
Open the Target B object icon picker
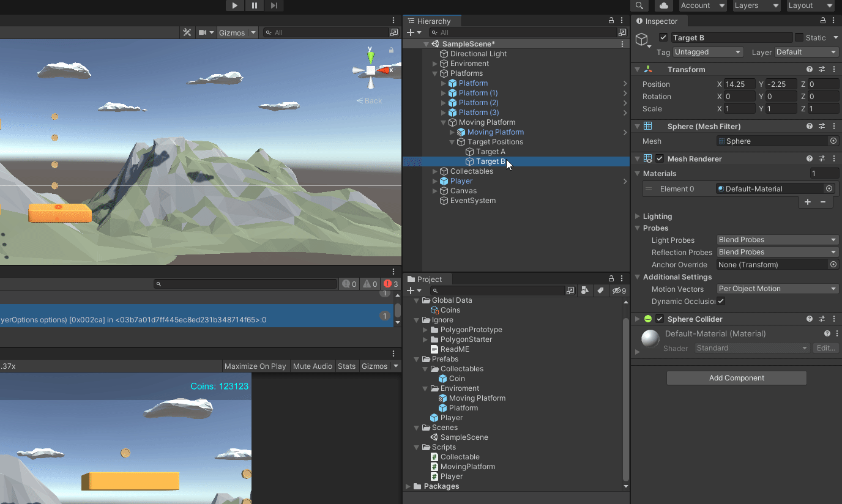(643, 41)
